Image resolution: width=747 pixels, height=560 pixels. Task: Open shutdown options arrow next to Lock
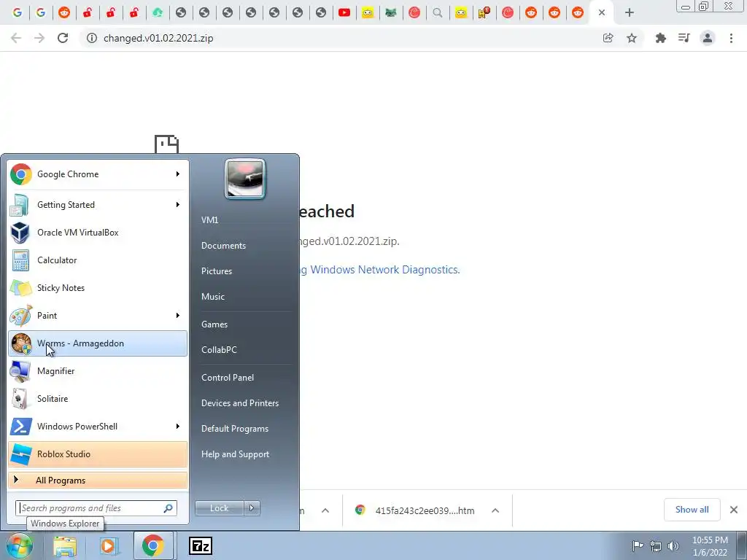pos(252,508)
